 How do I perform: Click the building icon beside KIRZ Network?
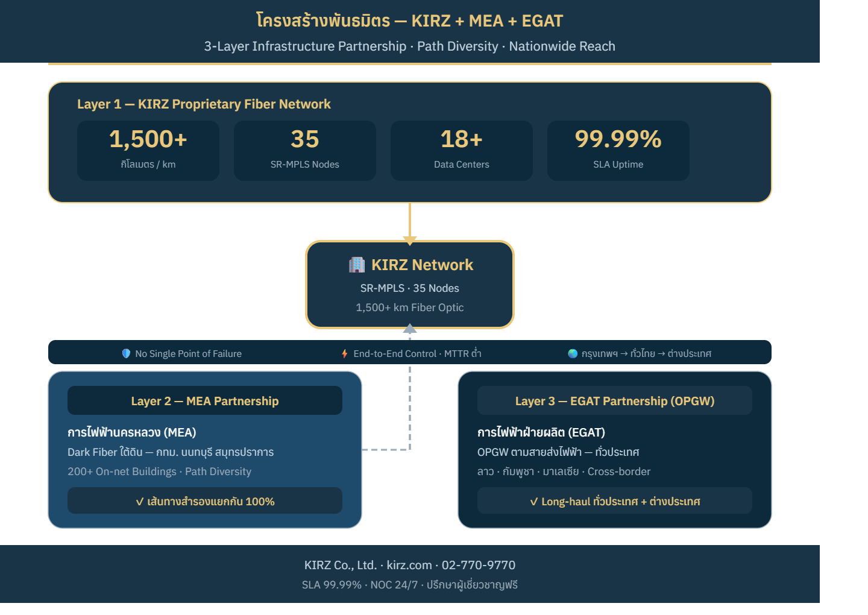357,265
